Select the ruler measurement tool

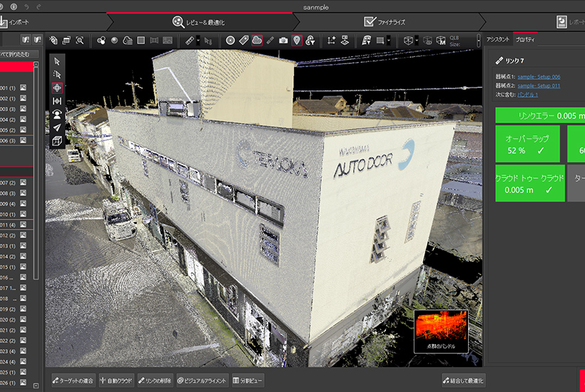pyautogui.click(x=190, y=40)
